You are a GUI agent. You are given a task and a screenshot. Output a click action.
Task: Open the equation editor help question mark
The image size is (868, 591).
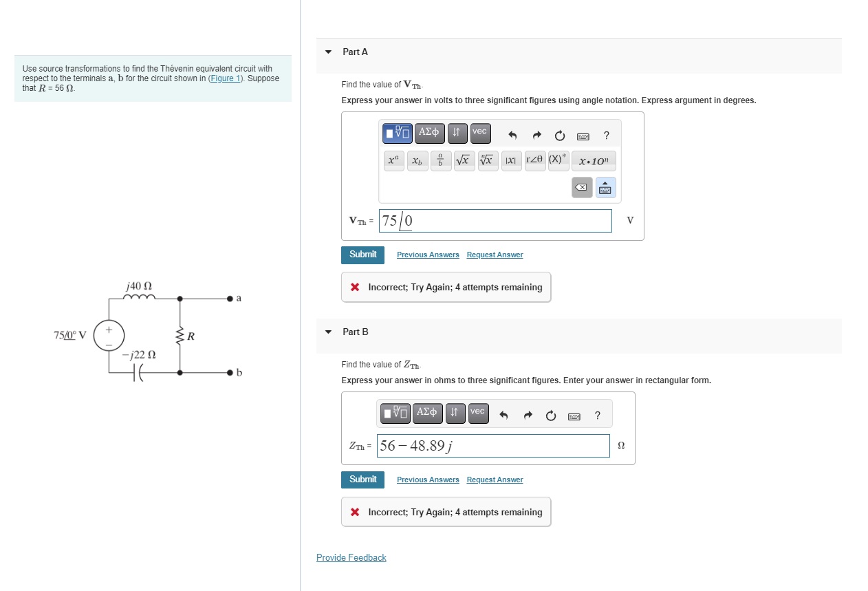click(606, 136)
